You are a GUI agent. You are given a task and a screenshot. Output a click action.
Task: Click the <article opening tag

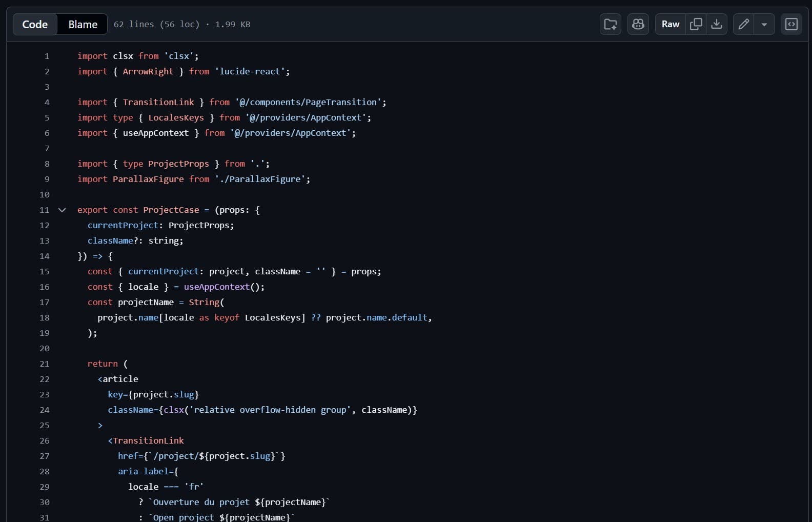coord(118,379)
